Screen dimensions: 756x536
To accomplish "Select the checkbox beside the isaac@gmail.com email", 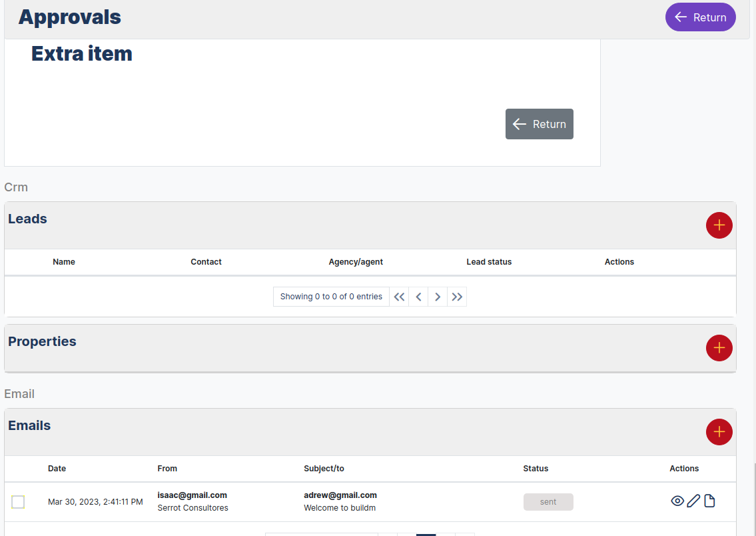I will [18, 502].
